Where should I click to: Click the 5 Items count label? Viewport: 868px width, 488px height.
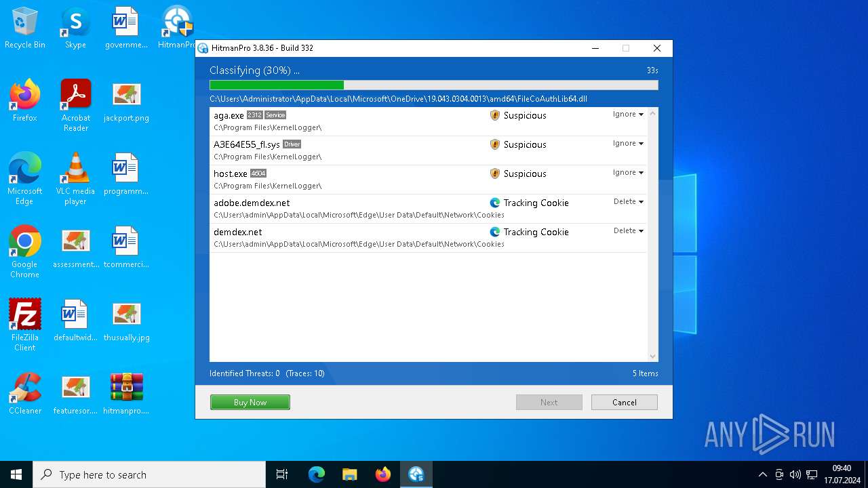[x=646, y=373]
